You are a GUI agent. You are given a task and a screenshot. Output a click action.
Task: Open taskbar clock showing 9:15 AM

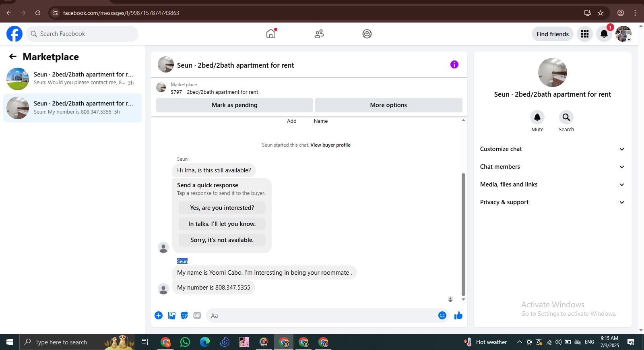(609, 342)
